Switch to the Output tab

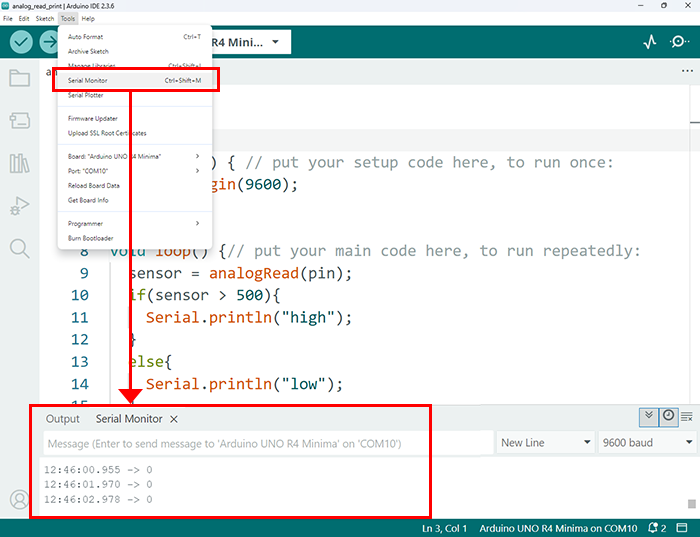(x=62, y=419)
